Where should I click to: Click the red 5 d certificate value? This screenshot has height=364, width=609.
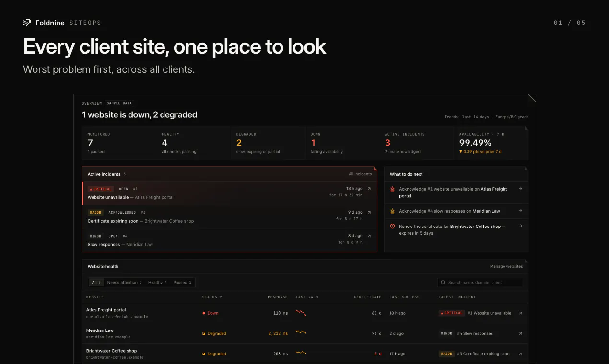click(x=378, y=354)
